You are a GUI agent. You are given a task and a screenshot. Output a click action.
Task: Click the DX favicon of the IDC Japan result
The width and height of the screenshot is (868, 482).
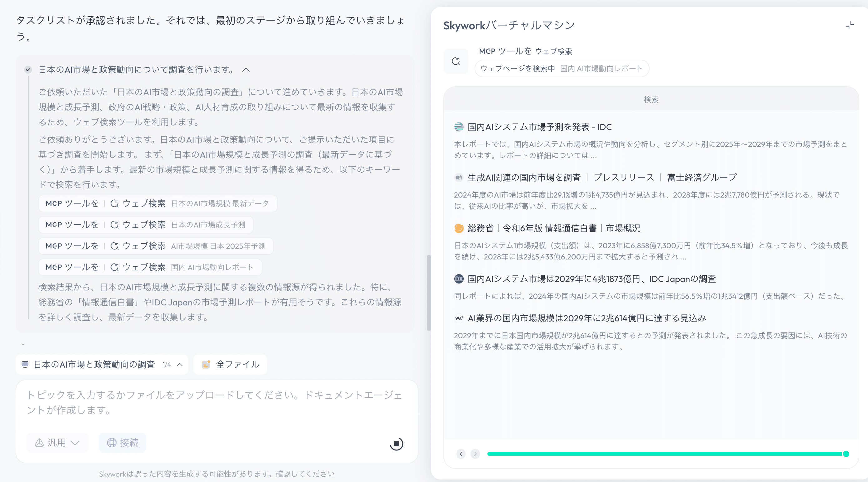[459, 279]
